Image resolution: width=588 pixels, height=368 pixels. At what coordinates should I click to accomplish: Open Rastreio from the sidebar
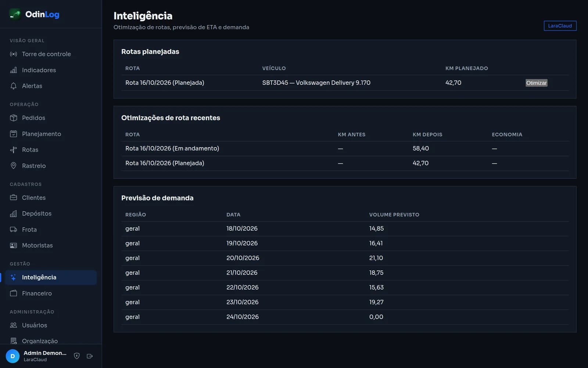pos(51,166)
